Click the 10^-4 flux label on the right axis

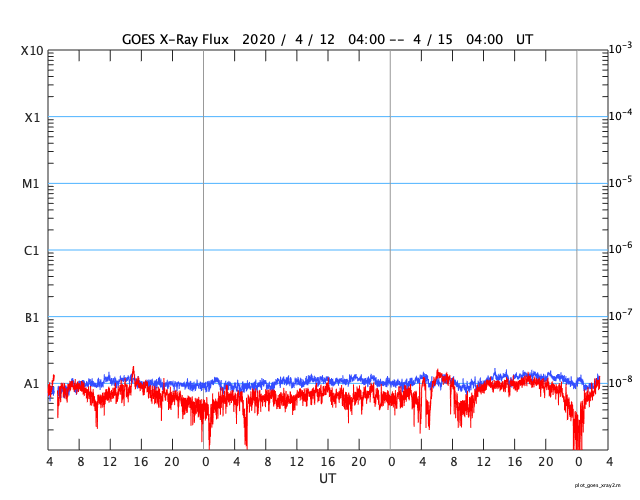tap(621, 115)
